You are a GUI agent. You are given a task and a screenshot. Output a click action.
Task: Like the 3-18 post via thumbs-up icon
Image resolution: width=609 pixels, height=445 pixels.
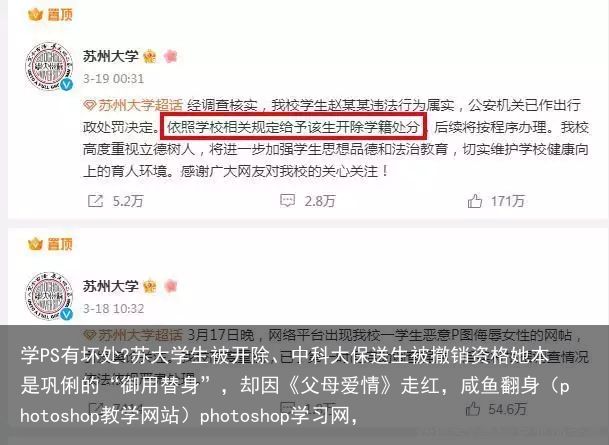pos(473,409)
